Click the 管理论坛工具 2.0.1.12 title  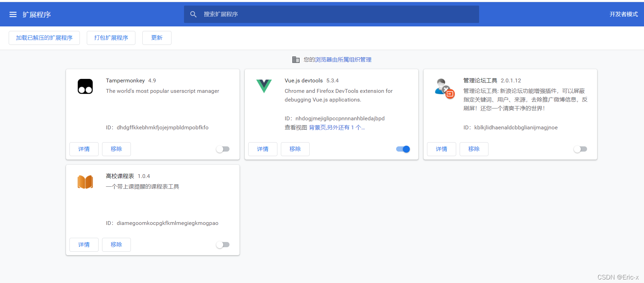coord(492,81)
